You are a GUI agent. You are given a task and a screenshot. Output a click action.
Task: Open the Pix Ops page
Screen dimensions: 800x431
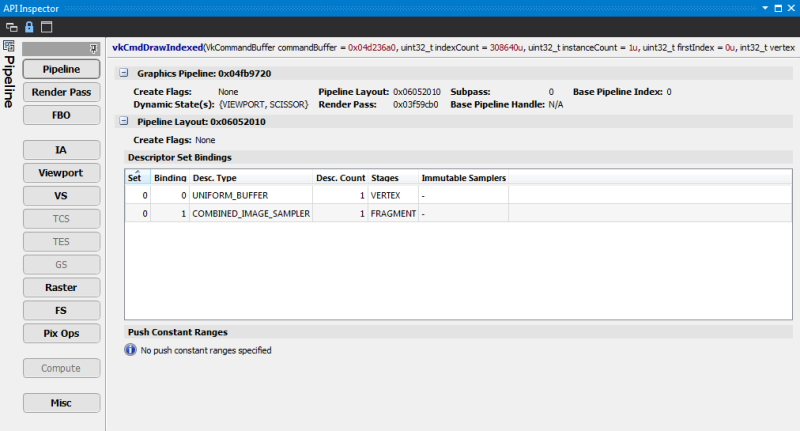[61, 334]
